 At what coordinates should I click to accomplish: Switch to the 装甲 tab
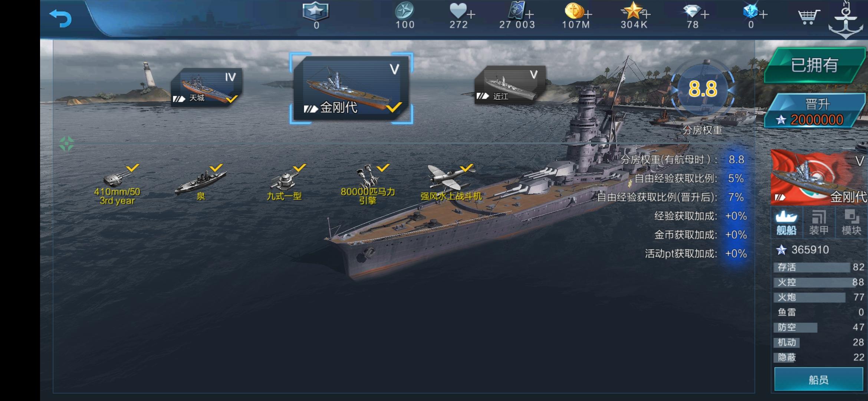coord(819,223)
